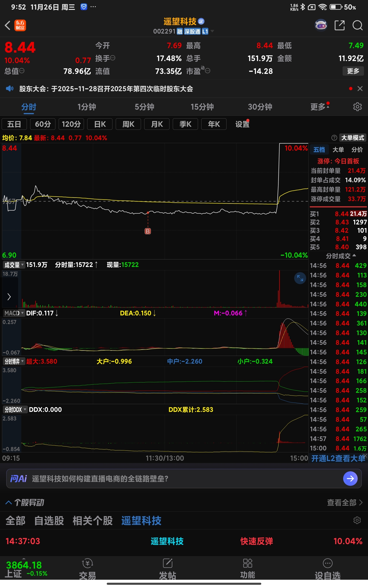368x588 pixels.
Task: Open the 成交量 indicator dropdown
Action: (x=14, y=265)
